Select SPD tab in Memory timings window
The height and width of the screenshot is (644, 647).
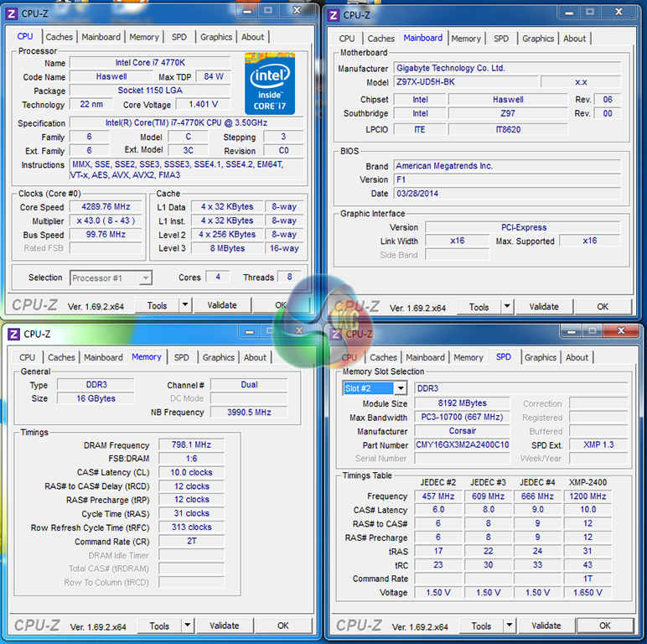(181, 357)
